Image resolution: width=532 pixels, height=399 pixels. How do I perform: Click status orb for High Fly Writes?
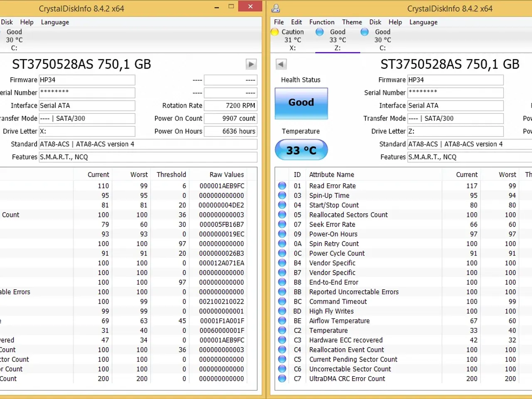click(x=282, y=311)
